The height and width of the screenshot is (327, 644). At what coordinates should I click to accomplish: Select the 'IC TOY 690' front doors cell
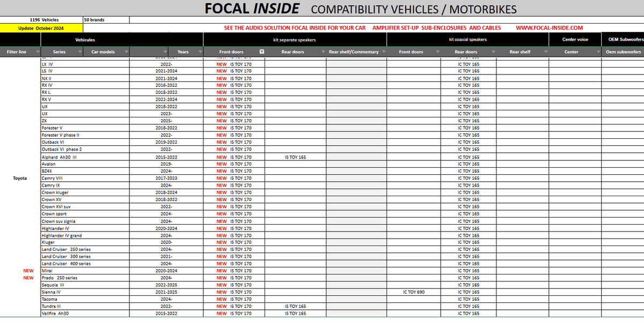[414, 292]
